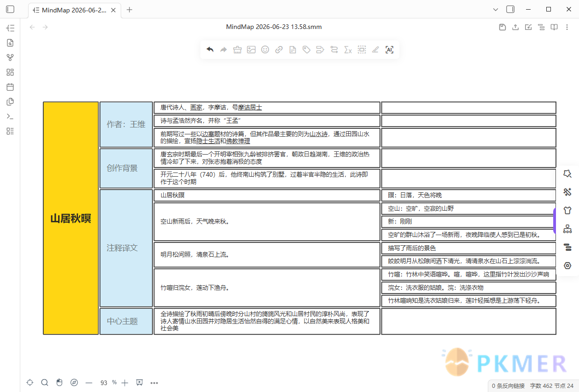Add a note to the node
The height and width of the screenshot is (392, 579).
pos(292,50)
